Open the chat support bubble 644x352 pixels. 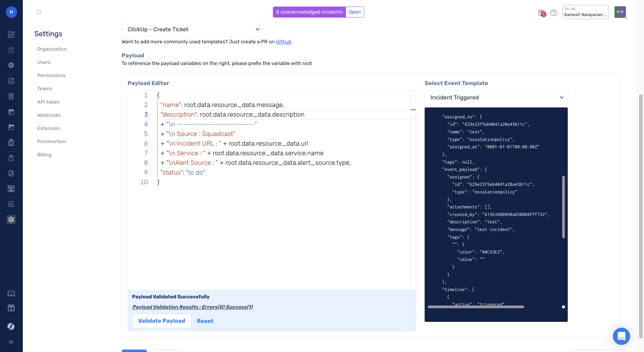621,336
